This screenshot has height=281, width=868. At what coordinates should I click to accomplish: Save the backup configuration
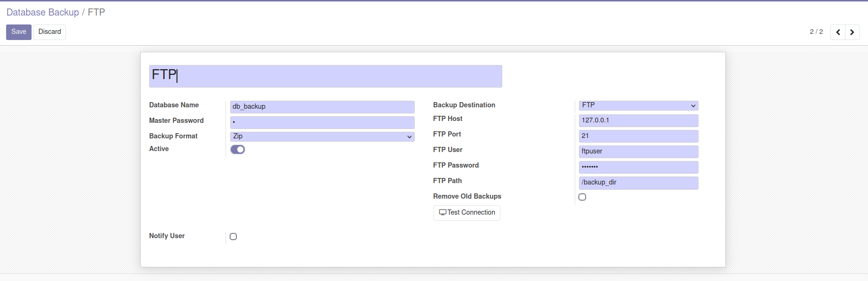tap(19, 32)
